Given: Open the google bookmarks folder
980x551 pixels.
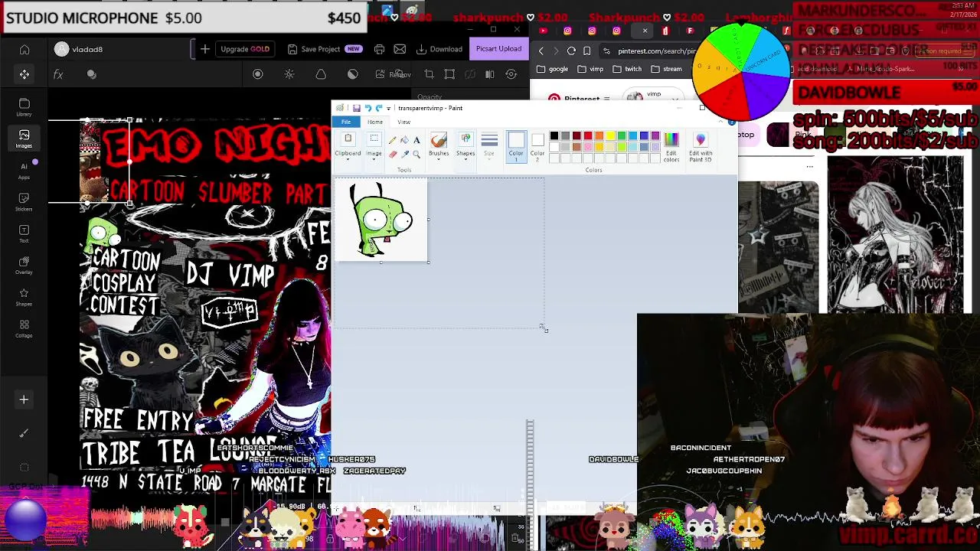Looking at the screenshot, I should [x=552, y=69].
